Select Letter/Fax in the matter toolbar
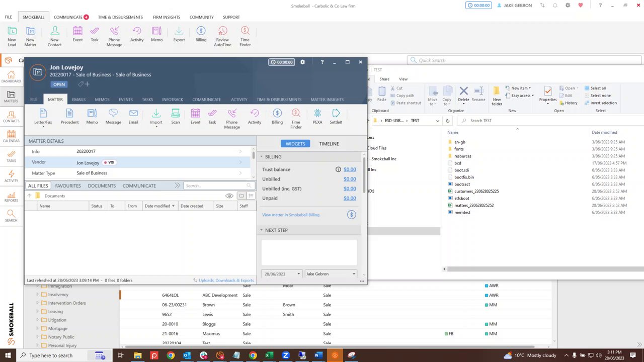The height and width of the screenshot is (362, 644). point(43,116)
